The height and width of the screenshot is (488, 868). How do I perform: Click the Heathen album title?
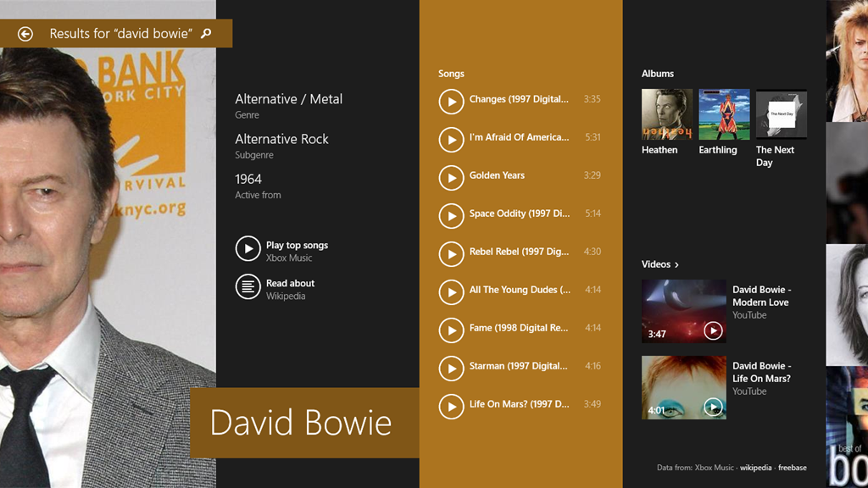[x=659, y=150]
